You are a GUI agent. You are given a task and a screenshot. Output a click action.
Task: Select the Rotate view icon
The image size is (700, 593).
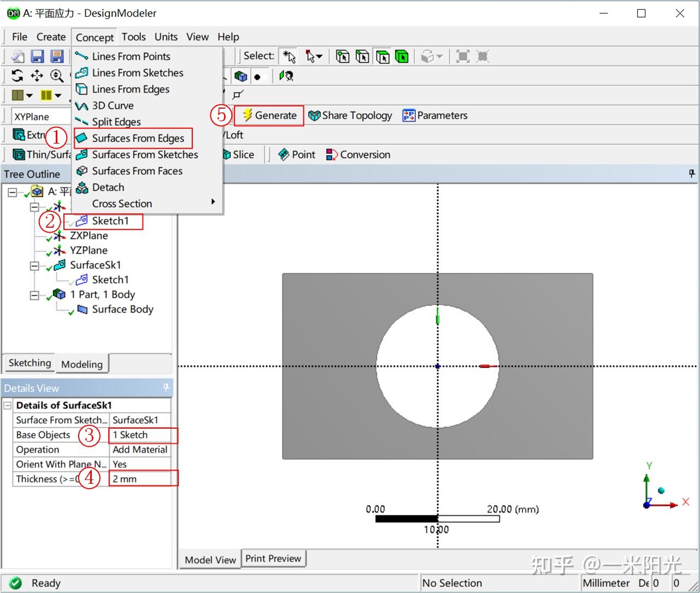(x=17, y=76)
